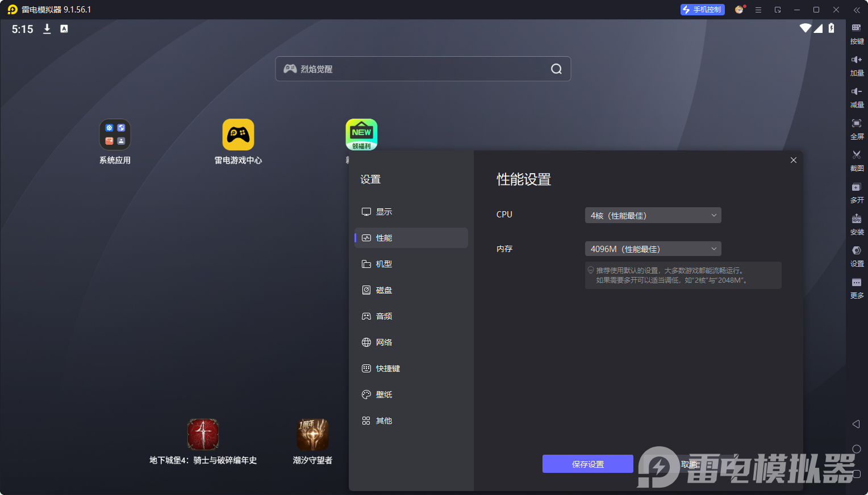This screenshot has height=495, width=868.
Task: Click the CPU label
Action: [x=504, y=215]
